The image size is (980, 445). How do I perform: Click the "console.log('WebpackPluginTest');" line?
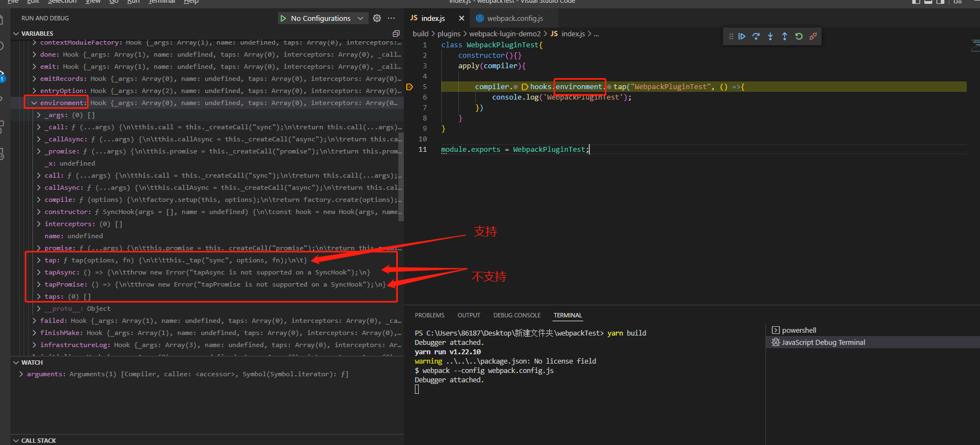[561, 97]
